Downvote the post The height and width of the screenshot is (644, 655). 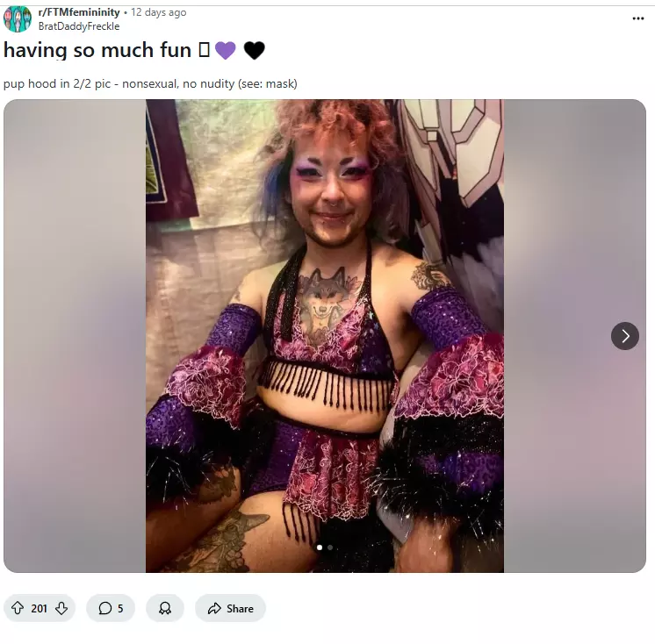pos(61,608)
